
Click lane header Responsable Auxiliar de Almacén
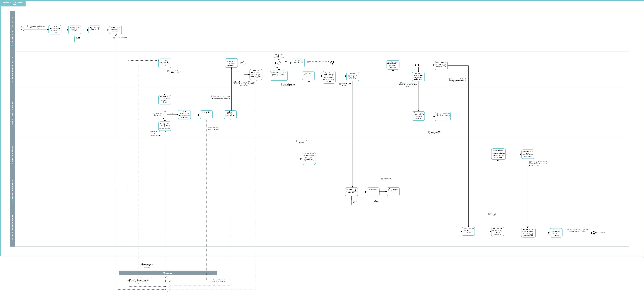click(x=12, y=70)
